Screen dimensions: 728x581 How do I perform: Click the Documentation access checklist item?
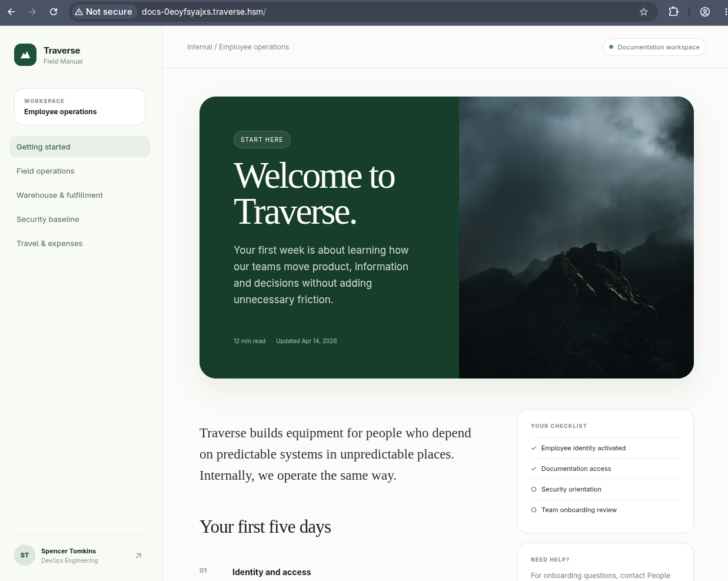click(x=576, y=469)
